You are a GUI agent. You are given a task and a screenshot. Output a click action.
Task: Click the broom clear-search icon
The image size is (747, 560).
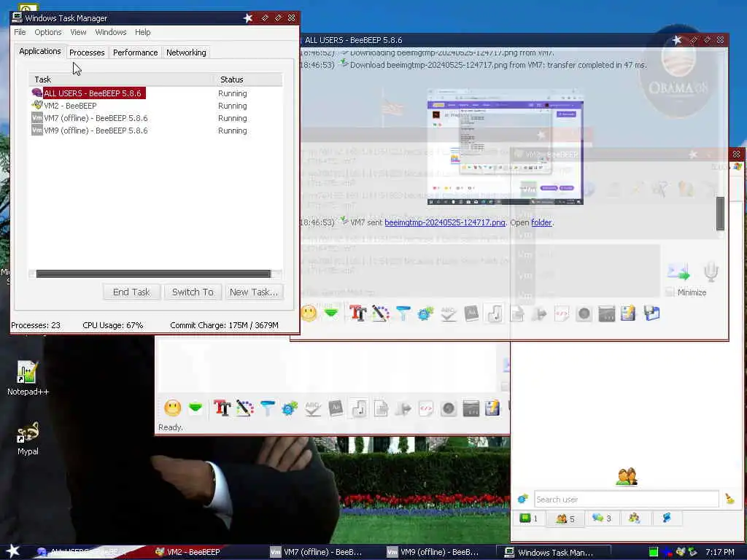(x=729, y=499)
